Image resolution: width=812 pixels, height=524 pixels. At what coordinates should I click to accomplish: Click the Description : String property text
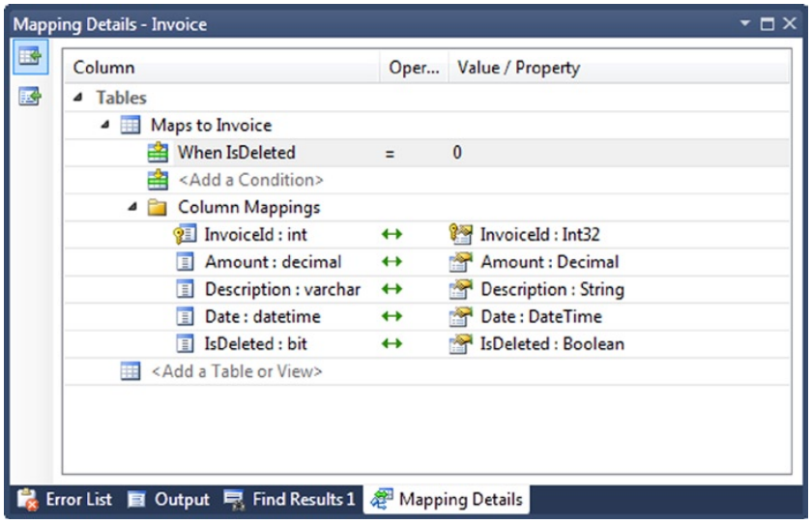coord(553,289)
